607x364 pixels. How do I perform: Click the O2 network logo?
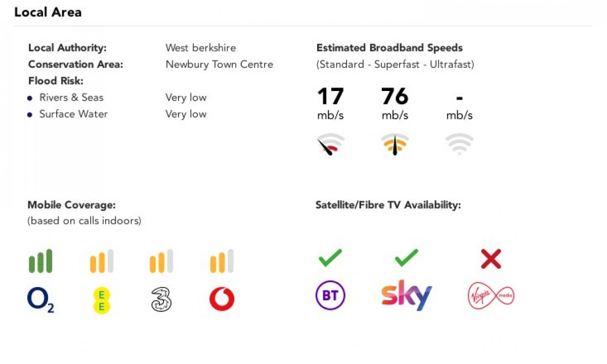tap(40, 300)
